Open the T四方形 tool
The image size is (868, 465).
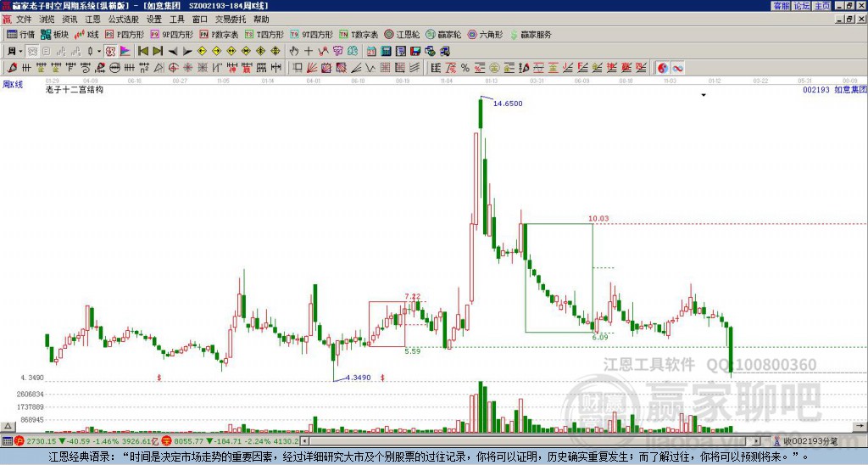click(x=264, y=34)
